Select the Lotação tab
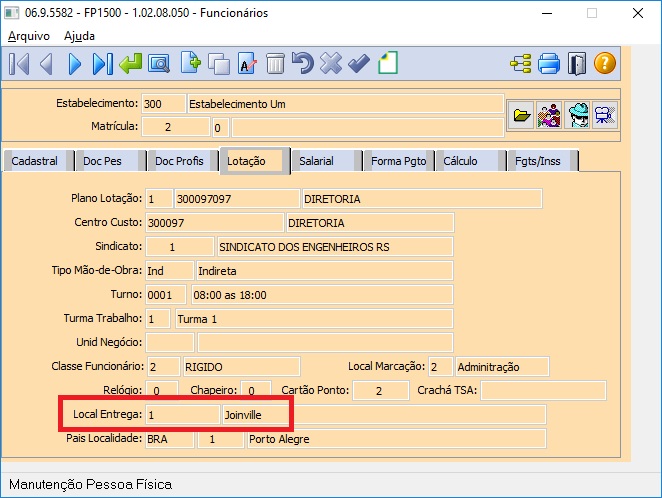Screen dimensions: 662x498 pos(255,160)
